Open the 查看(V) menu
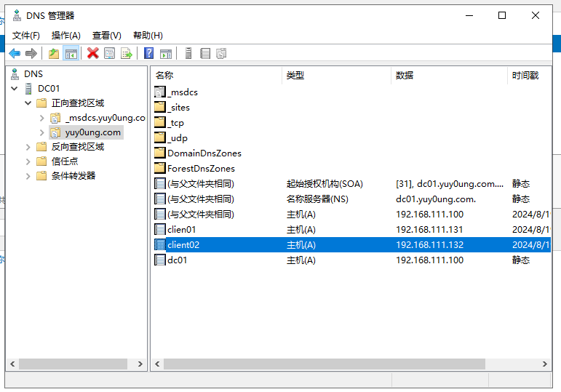The height and width of the screenshot is (392, 561). click(106, 35)
